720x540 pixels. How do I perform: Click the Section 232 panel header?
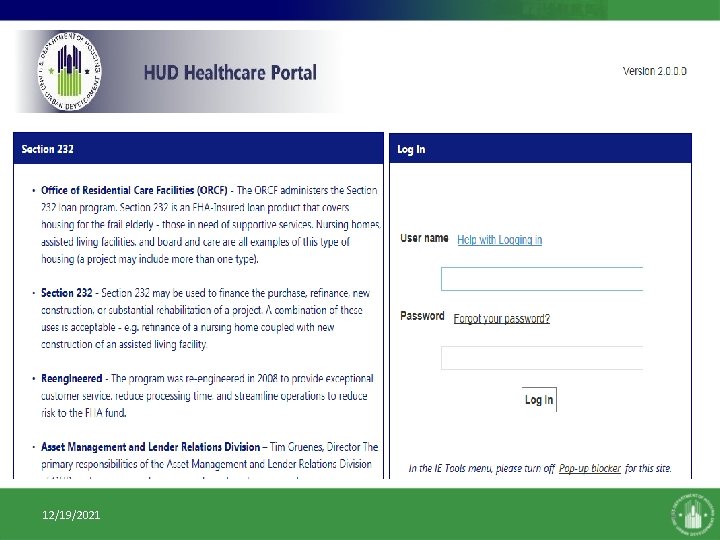coord(198,149)
